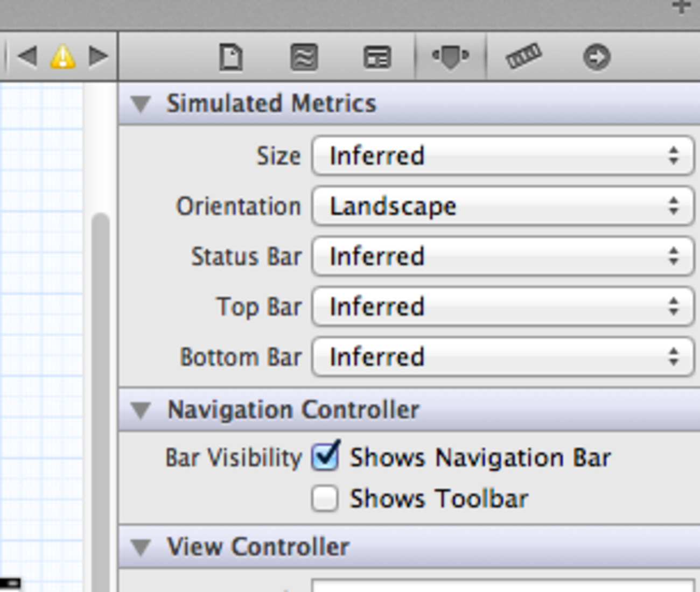The height and width of the screenshot is (592, 700).
Task: Open the Status Bar popup menu
Action: click(x=502, y=257)
